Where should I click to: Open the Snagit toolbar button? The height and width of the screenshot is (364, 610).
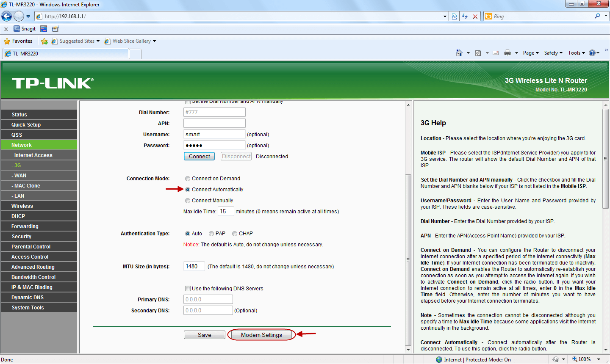[25, 29]
